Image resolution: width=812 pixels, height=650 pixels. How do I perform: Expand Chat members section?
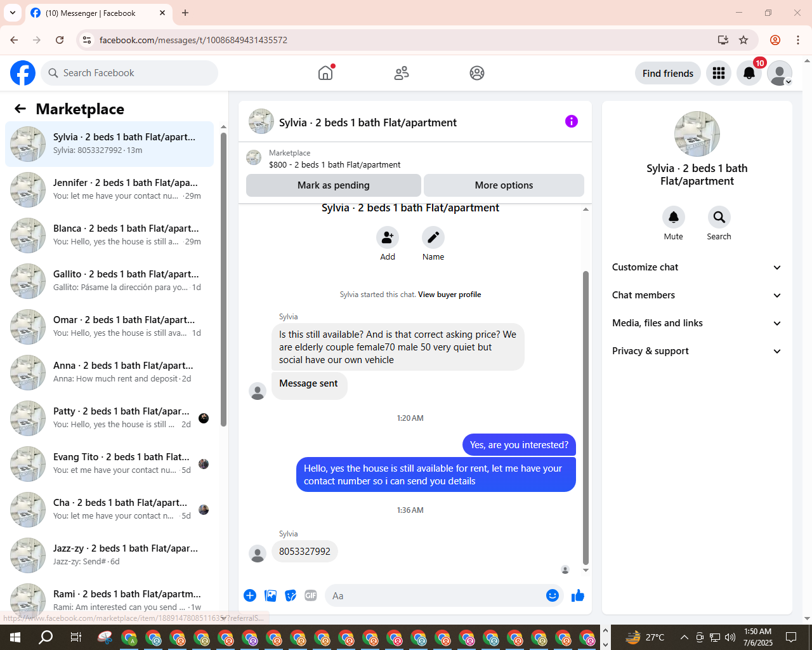coord(697,295)
